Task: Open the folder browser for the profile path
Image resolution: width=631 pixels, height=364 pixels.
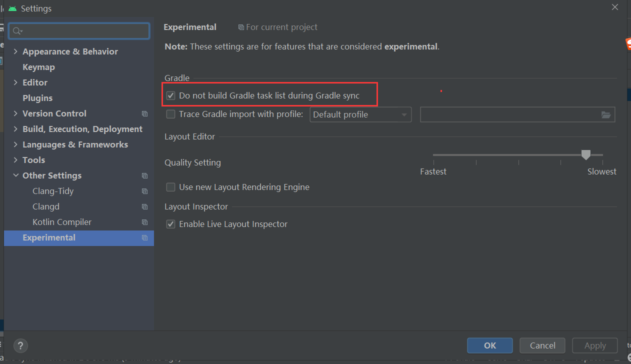Action: coord(606,114)
